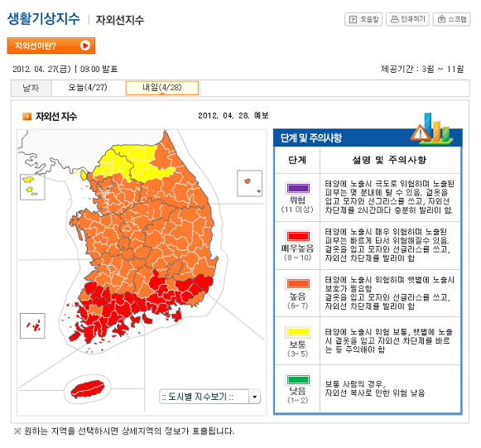
Task: Open the 도시별 지수보기 dropdown arrow
Action: pos(255,397)
